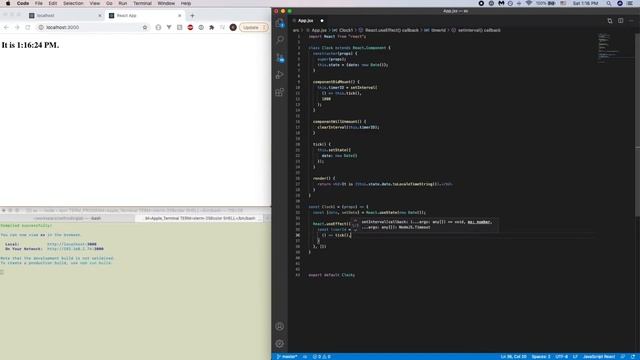Click the errors and warnings count in status bar
The width and height of the screenshot is (640, 360).
point(322,356)
